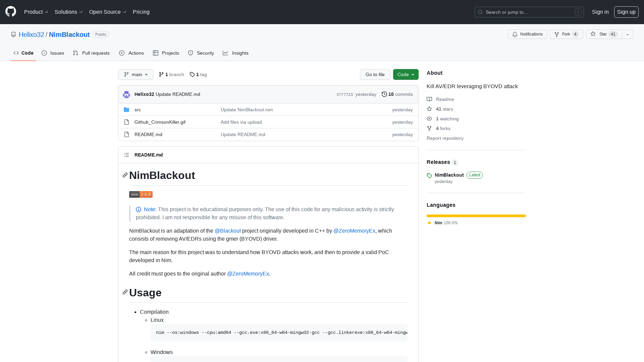Click the NimBlackout heading anchor link icon

[x=125, y=175]
